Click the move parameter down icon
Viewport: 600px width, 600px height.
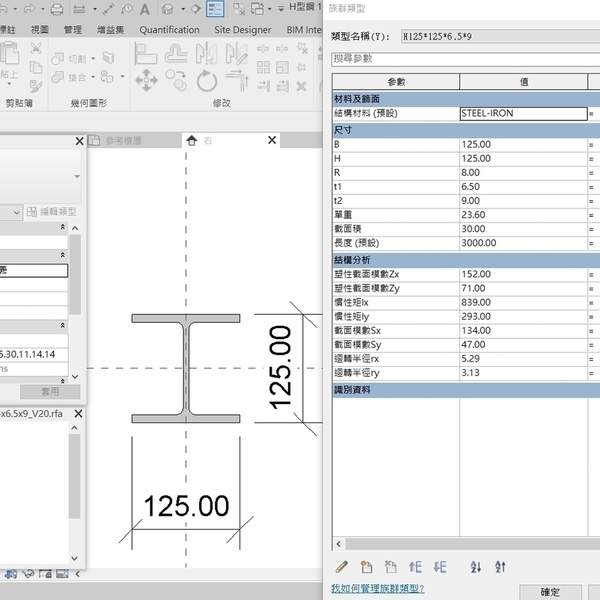440,567
